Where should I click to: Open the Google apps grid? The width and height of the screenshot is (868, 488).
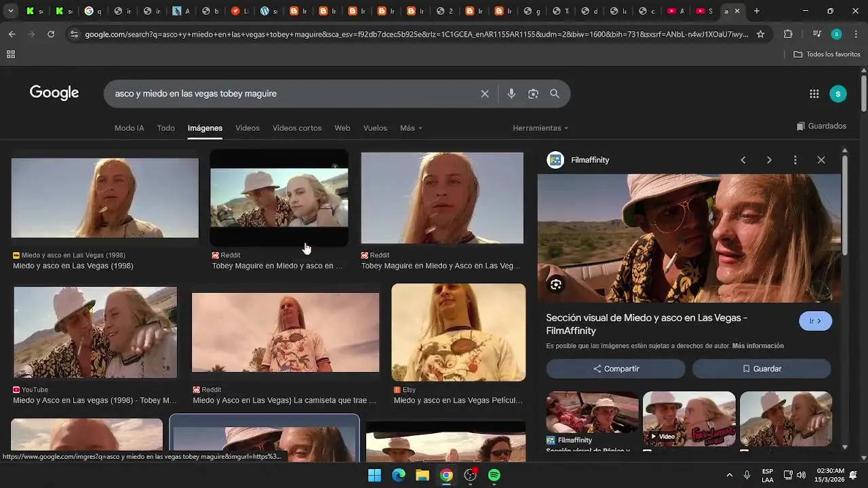coord(814,94)
